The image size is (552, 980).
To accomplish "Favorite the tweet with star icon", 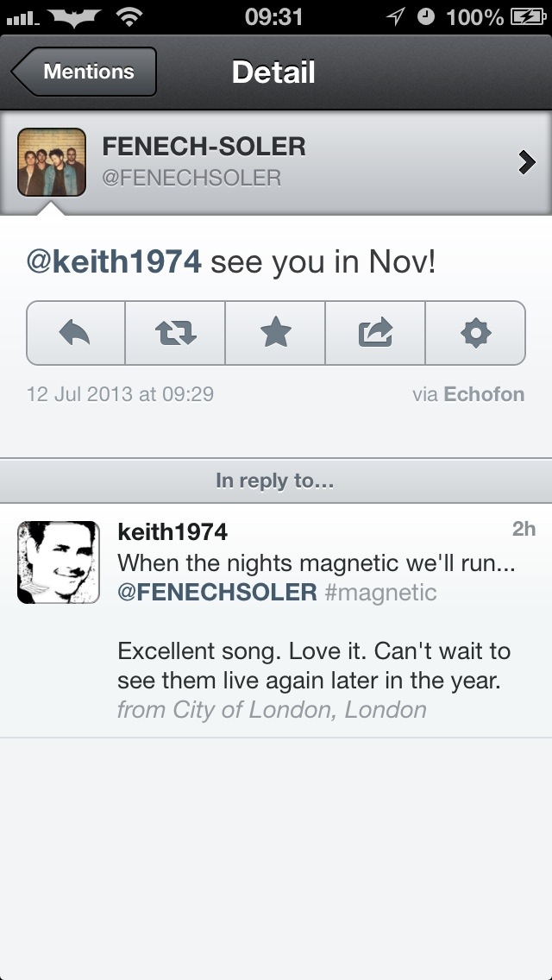I will point(275,332).
